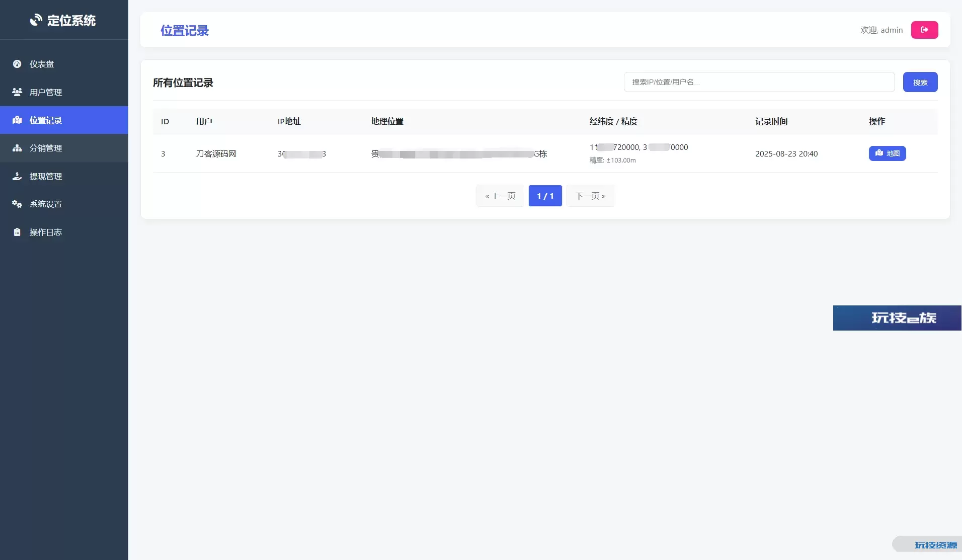The width and height of the screenshot is (962, 560).
Task: Click the 定位系统 logo icon
Action: tap(36, 20)
